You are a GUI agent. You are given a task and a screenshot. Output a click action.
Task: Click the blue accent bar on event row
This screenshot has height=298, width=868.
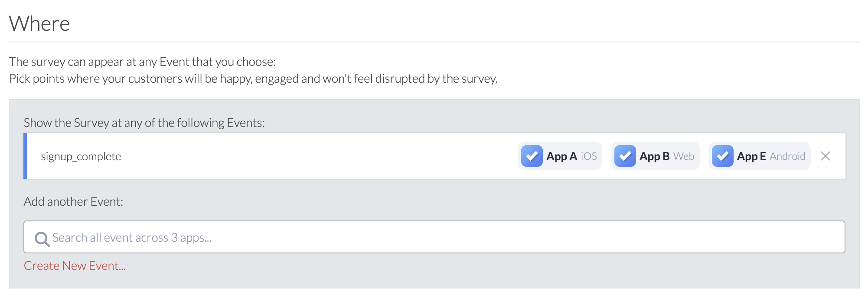(25, 156)
